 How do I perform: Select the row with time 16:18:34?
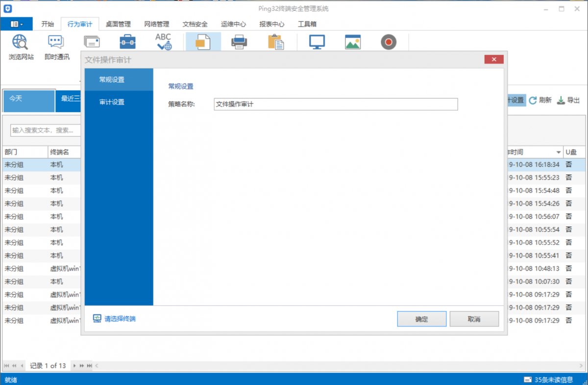pos(294,165)
